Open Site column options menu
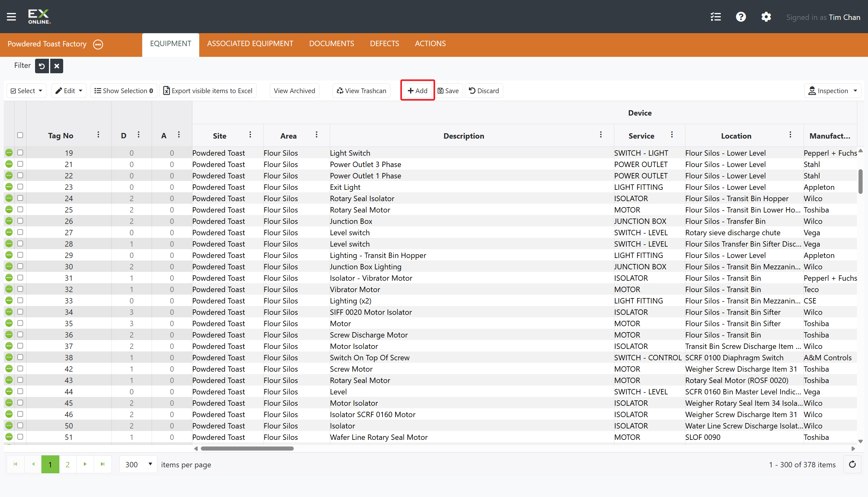The width and height of the screenshot is (868, 497). (x=250, y=135)
